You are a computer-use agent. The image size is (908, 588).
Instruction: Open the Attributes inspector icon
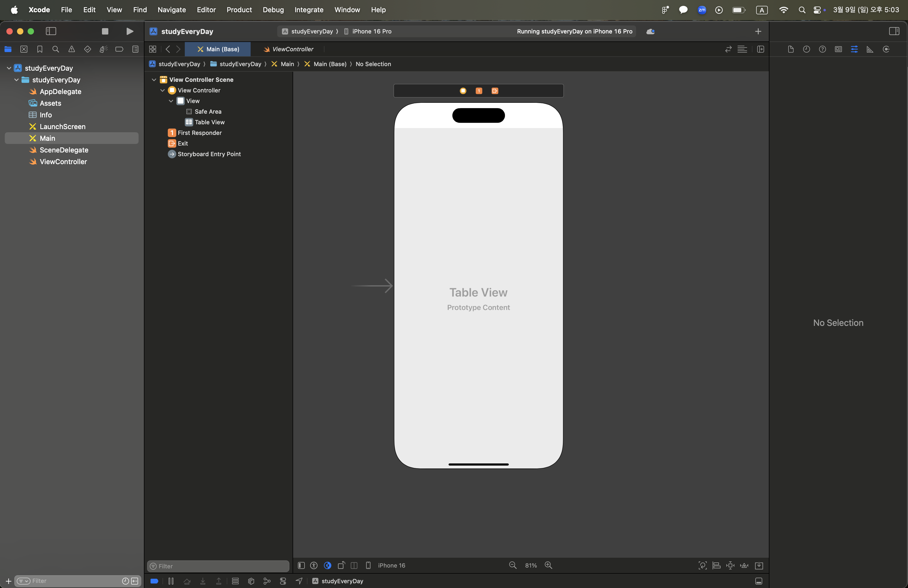[854, 49]
